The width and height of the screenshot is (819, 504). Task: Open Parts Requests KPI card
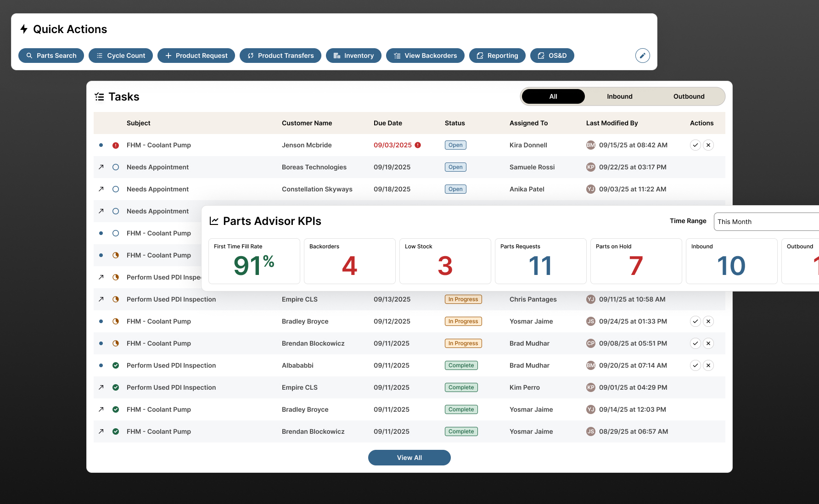coord(541,261)
